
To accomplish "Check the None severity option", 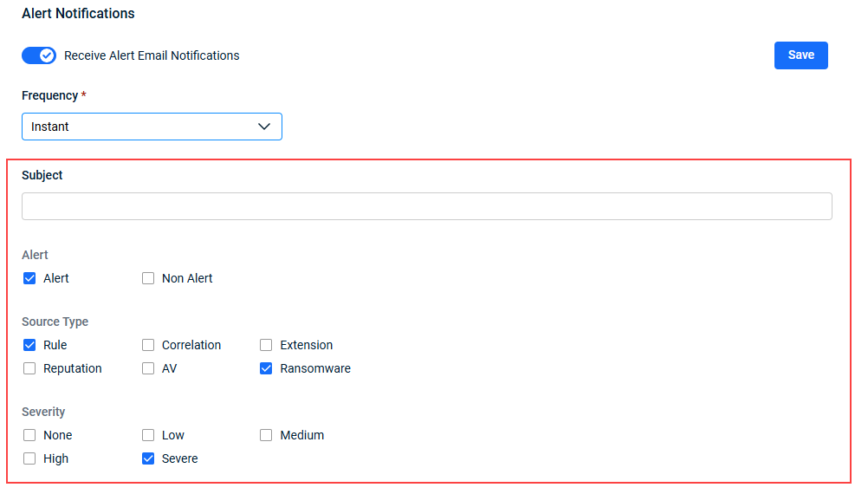I will pyautogui.click(x=29, y=435).
